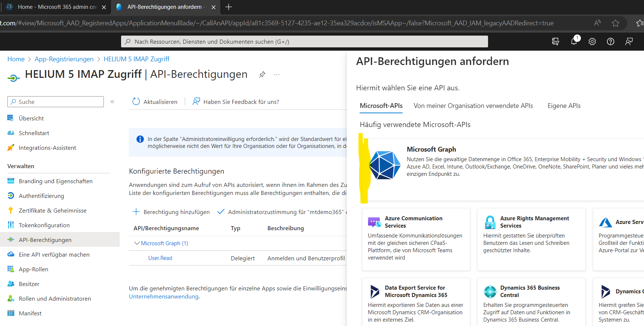Open Cloud Shell icon in top bar
The width and height of the screenshot is (644, 326).
click(x=556, y=41)
